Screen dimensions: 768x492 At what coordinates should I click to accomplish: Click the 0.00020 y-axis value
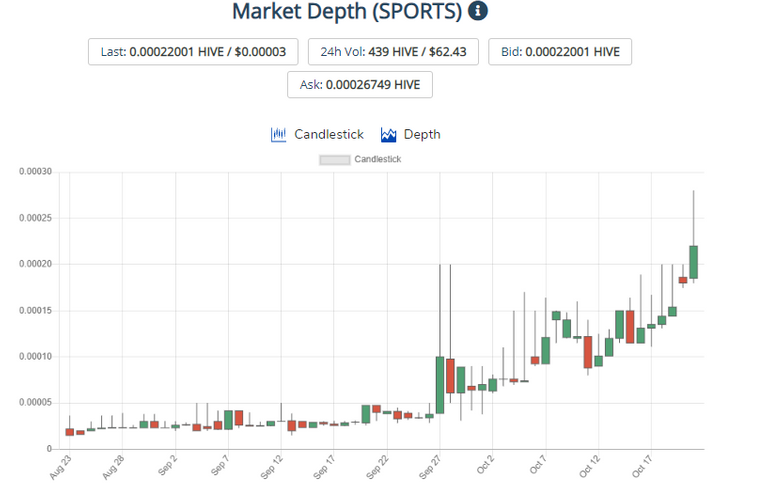[35, 264]
